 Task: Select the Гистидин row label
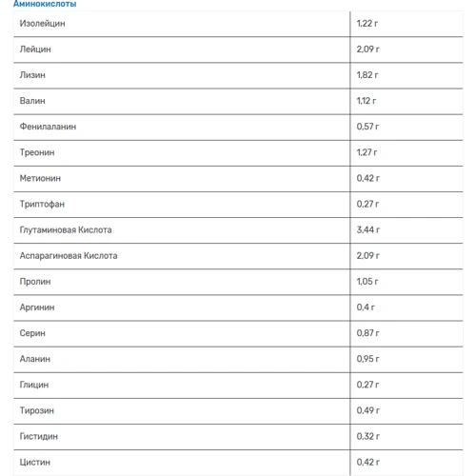(x=39, y=437)
